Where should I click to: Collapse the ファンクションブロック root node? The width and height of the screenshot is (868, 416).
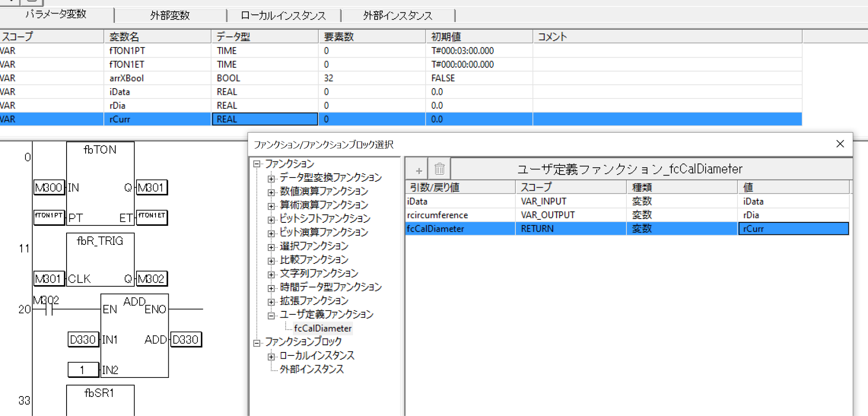[257, 343]
